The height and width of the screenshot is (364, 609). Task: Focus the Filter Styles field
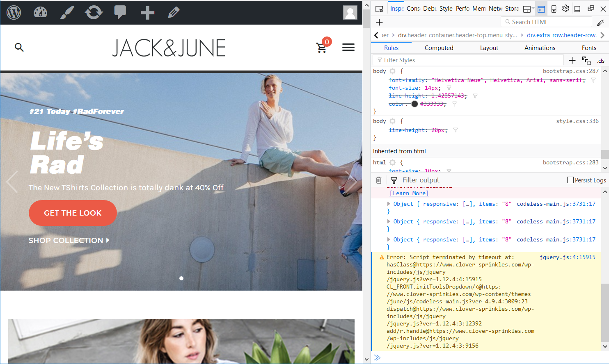(468, 60)
